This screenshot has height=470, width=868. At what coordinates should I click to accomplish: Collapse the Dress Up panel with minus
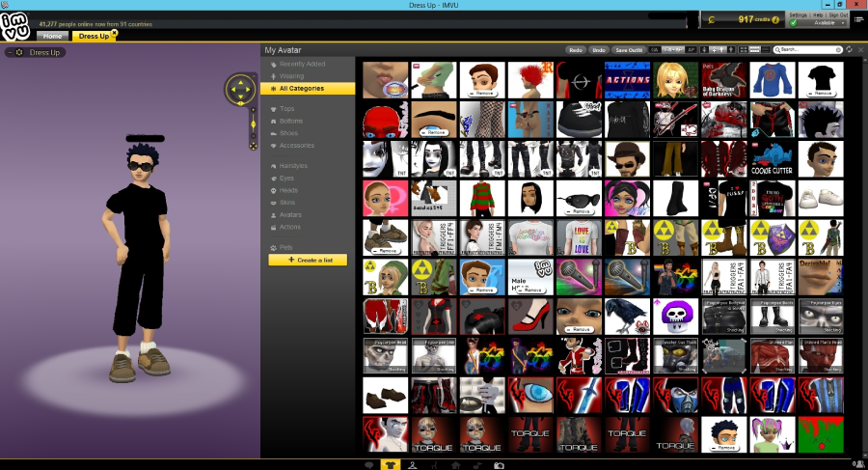click(x=10, y=52)
